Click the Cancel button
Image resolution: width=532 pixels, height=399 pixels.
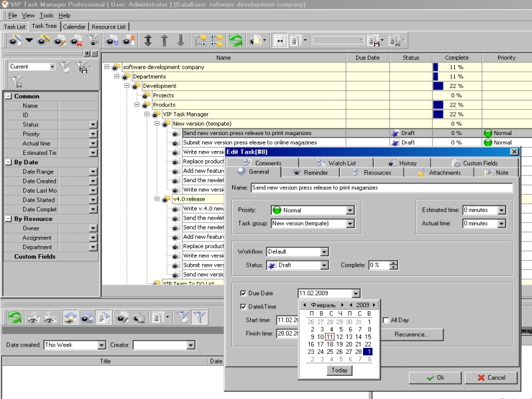(x=491, y=378)
